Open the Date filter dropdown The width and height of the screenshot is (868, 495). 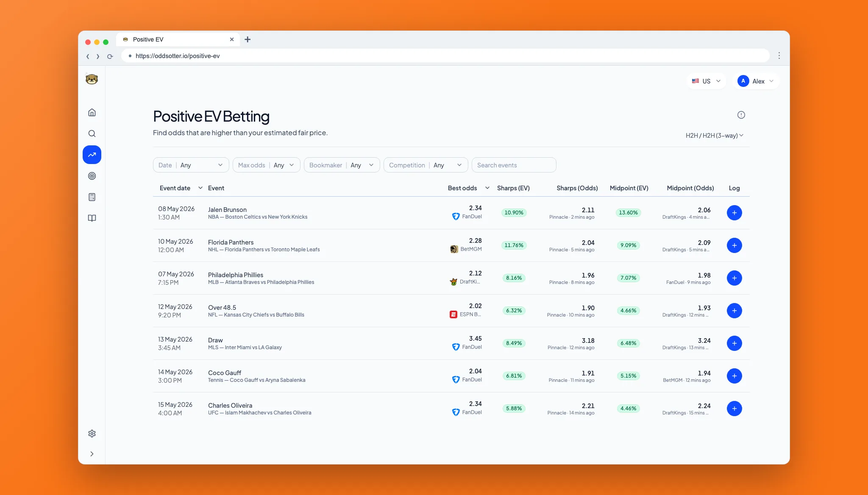click(x=191, y=165)
